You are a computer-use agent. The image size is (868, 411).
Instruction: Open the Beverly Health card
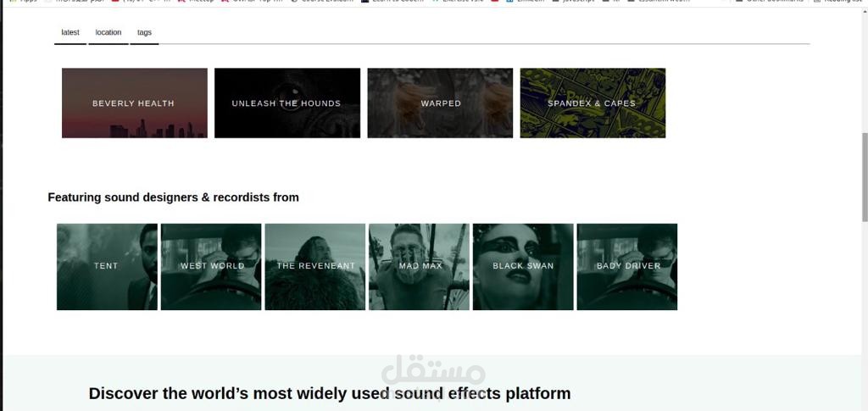135,103
